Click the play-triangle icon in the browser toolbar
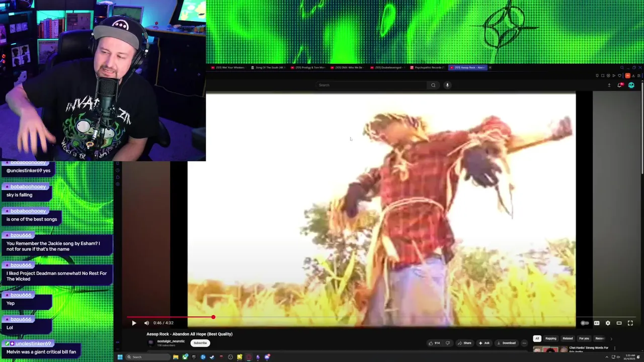644x362 pixels. pos(614,75)
